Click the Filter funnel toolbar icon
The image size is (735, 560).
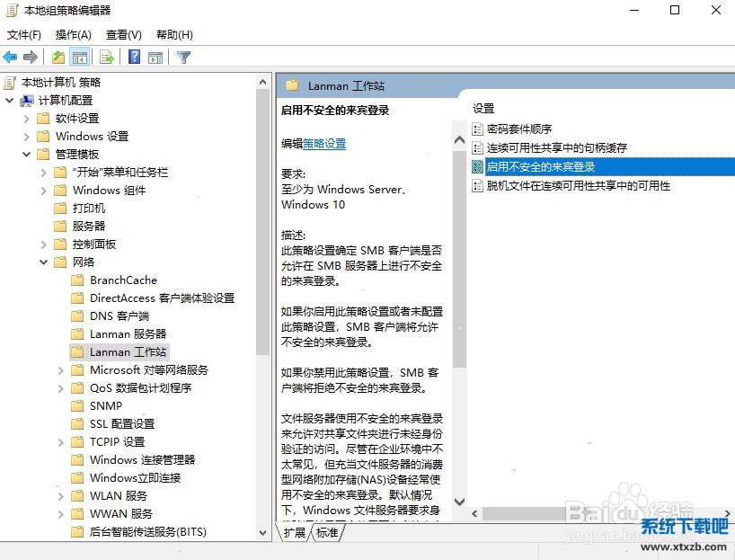(x=183, y=58)
